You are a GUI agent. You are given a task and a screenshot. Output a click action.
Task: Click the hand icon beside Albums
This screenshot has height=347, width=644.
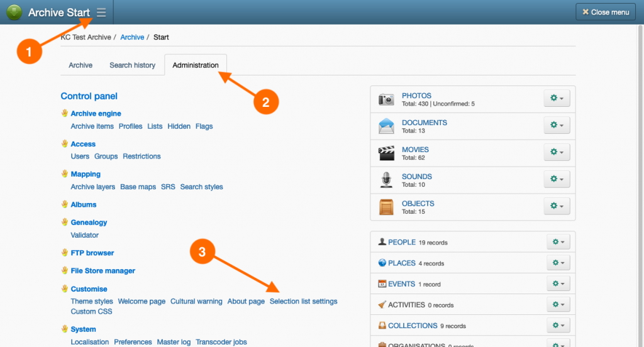pyautogui.click(x=65, y=204)
